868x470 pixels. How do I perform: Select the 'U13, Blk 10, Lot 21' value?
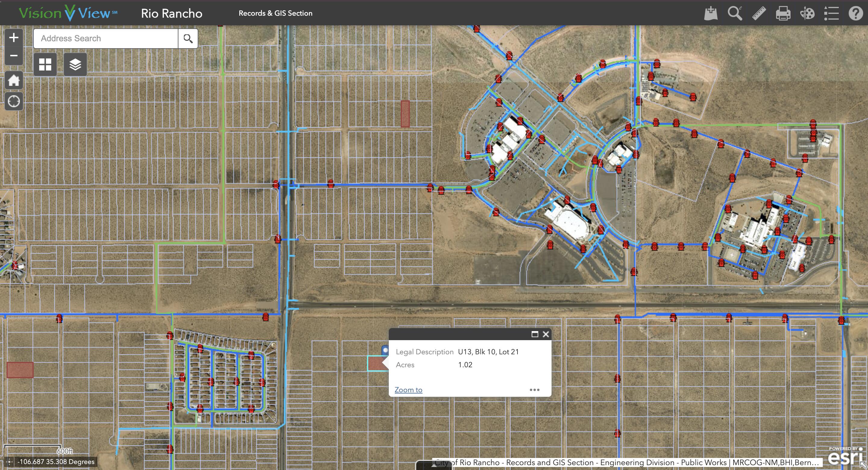point(488,352)
